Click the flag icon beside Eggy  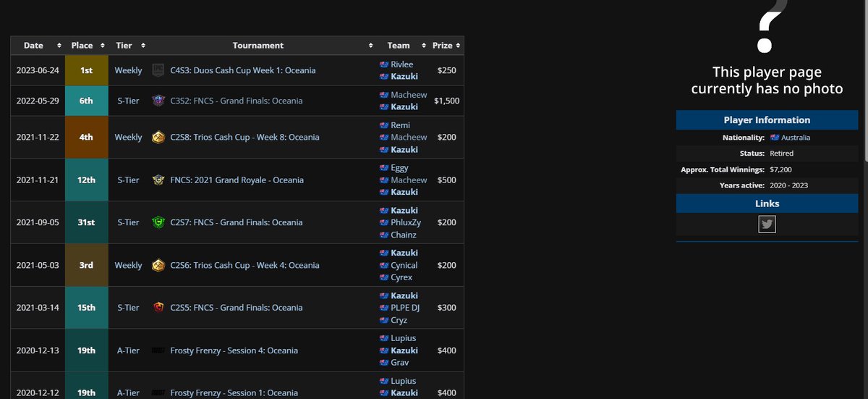pyautogui.click(x=384, y=168)
